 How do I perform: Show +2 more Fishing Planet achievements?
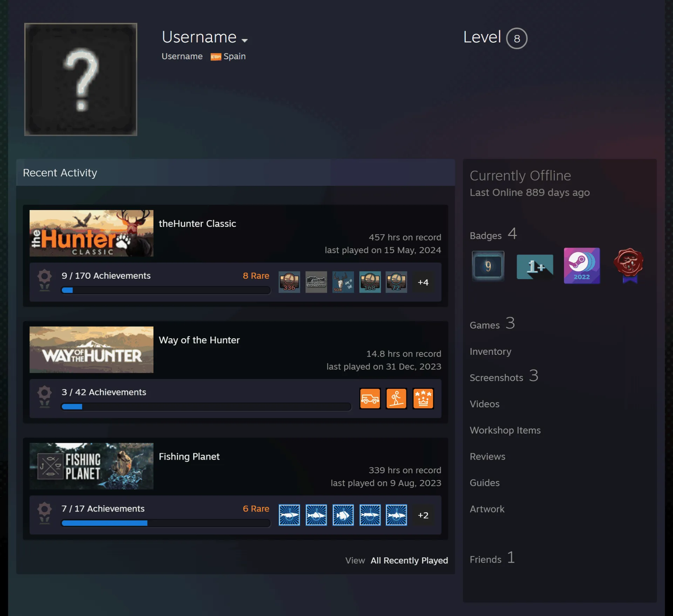[x=423, y=515]
